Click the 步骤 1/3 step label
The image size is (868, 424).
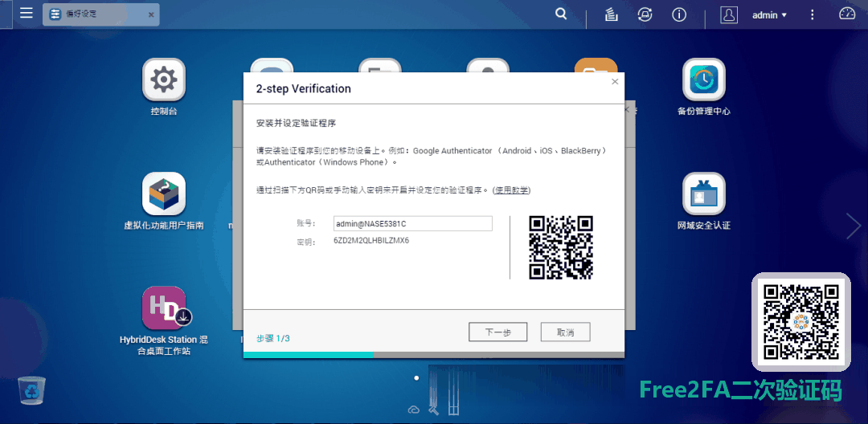[x=273, y=338]
